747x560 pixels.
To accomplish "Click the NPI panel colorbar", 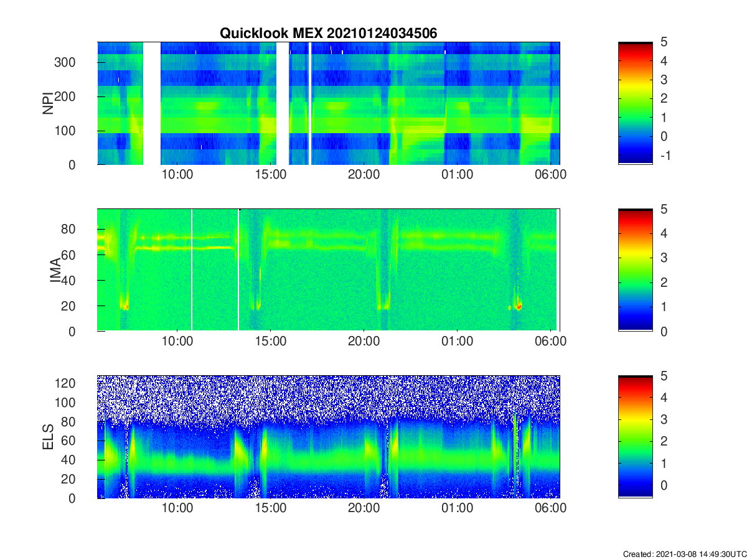I will coord(635,103).
